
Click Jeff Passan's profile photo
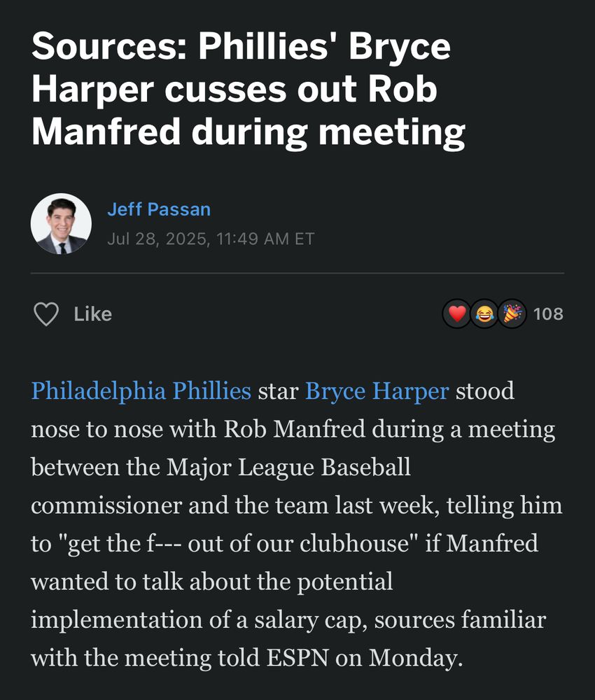(x=62, y=223)
